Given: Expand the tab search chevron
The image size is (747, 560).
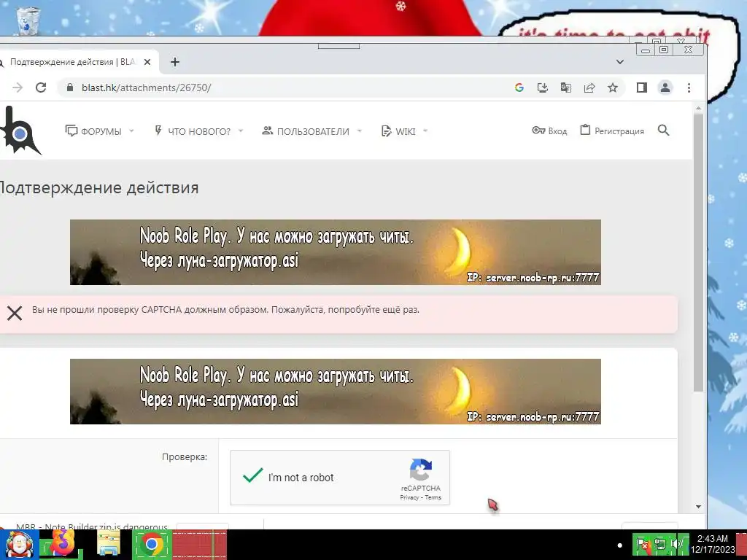Looking at the screenshot, I should coord(620,62).
